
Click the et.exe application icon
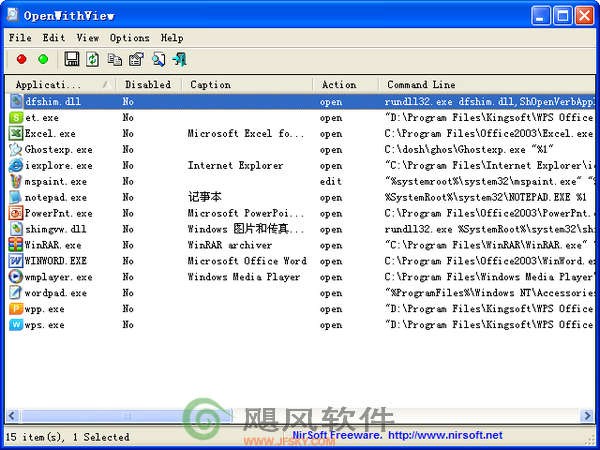(x=16, y=117)
